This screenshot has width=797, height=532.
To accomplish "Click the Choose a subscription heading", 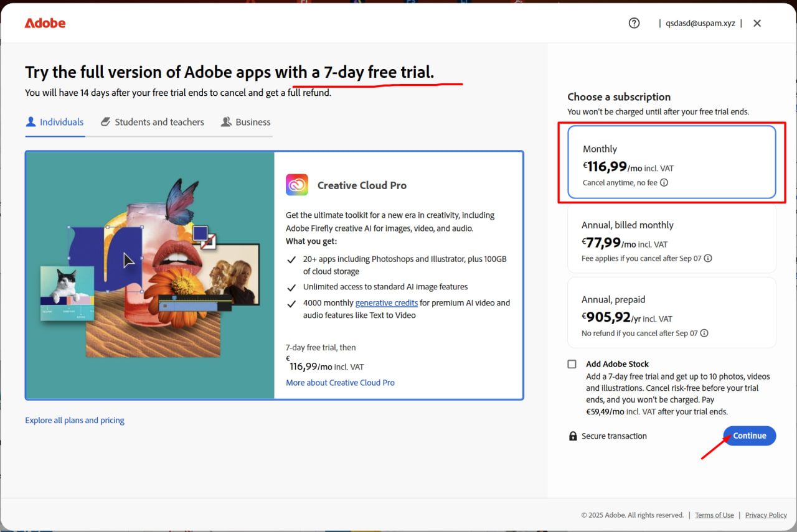I will point(619,96).
